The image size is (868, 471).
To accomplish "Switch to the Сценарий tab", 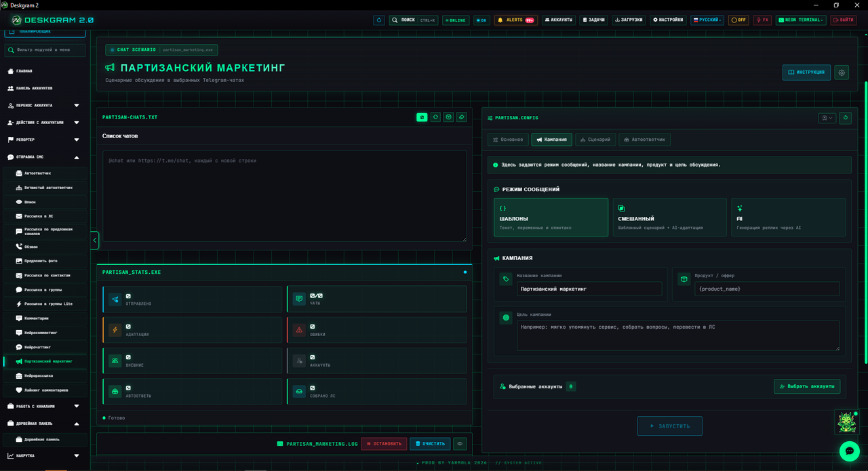I will [595, 140].
